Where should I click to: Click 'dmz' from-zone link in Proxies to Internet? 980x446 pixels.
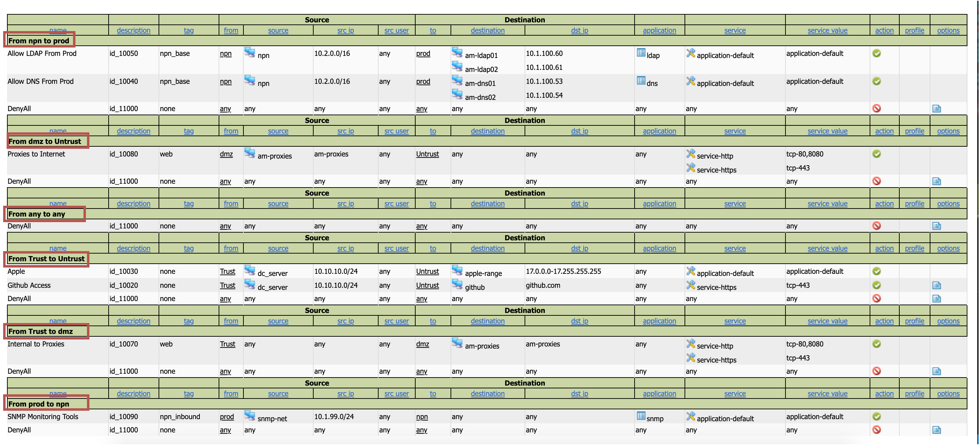226,154
